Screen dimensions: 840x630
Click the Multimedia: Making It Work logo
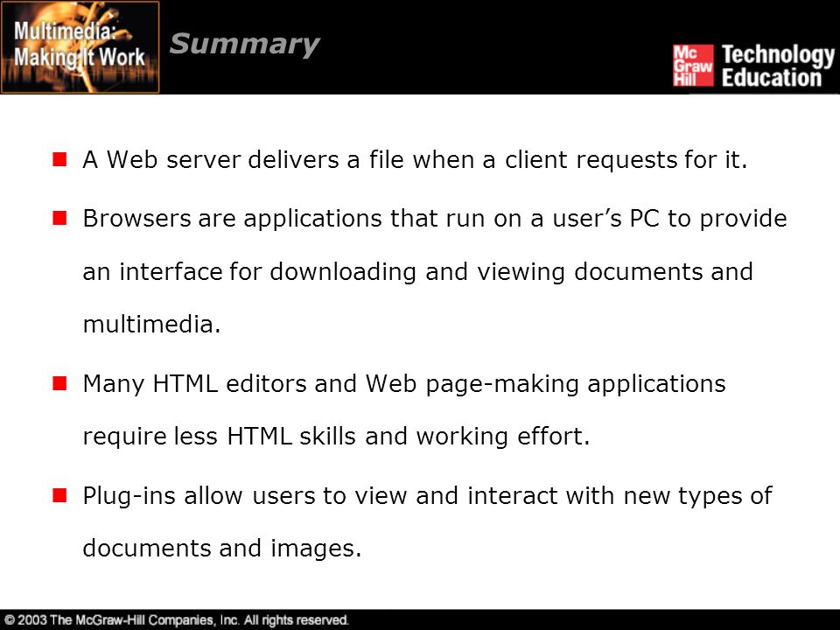80,47
